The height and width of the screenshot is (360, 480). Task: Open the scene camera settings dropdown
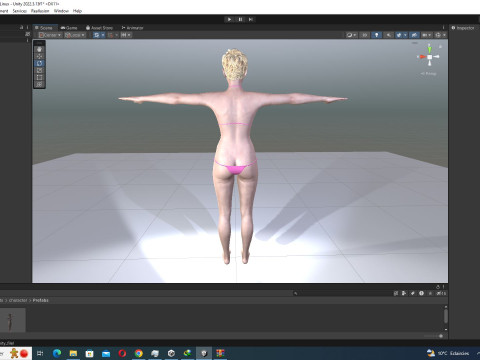point(426,35)
